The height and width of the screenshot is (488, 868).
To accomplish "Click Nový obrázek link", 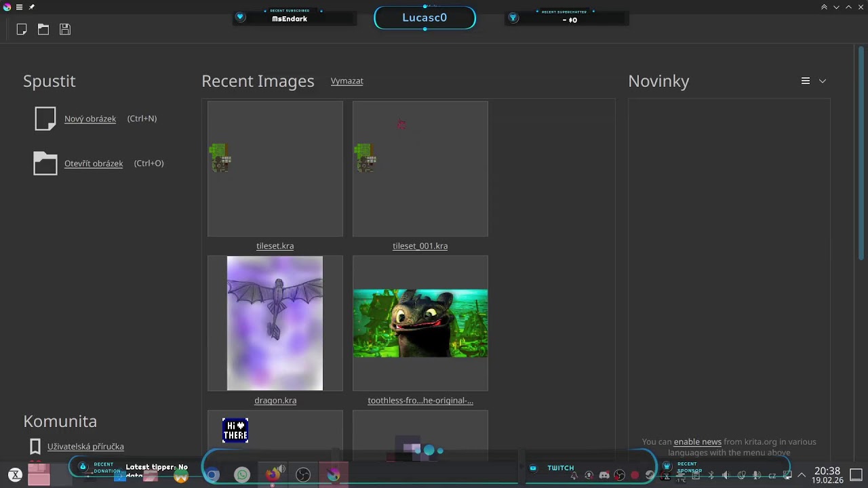I will (x=90, y=119).
